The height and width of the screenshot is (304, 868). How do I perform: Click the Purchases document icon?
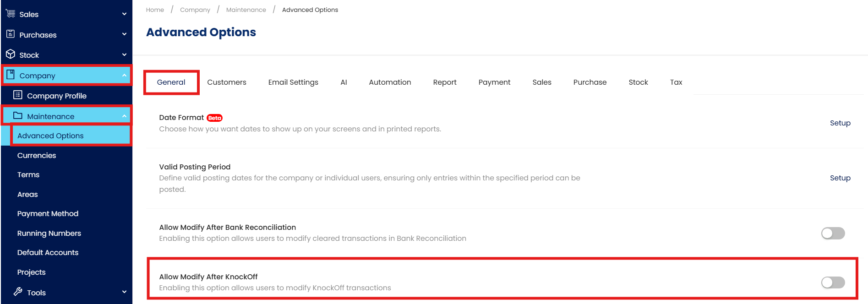(x=11, y=34)
